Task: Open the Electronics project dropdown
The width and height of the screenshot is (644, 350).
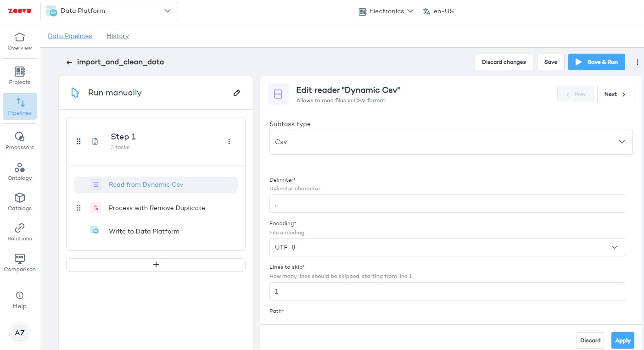Action: coord(386,11)
